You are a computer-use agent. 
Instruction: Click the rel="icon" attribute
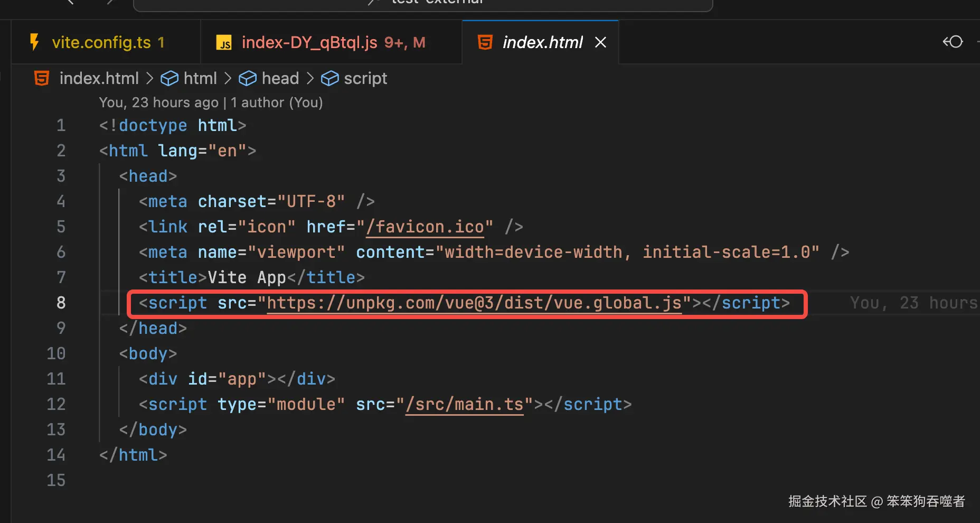[247, 227]
